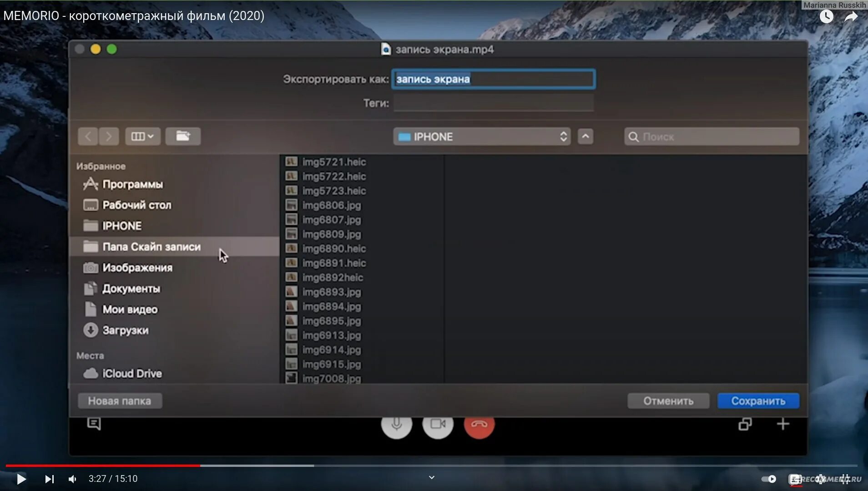Select file img6913.jpg
This screenshot has width=868, height=491.
pyautogui.click(x=332, y=335)
